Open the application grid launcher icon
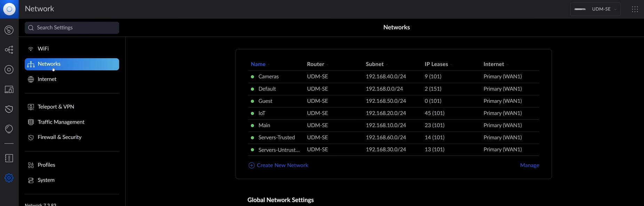Screen dimensions: 644x206 pyautogui.click(x=635, y=9)
